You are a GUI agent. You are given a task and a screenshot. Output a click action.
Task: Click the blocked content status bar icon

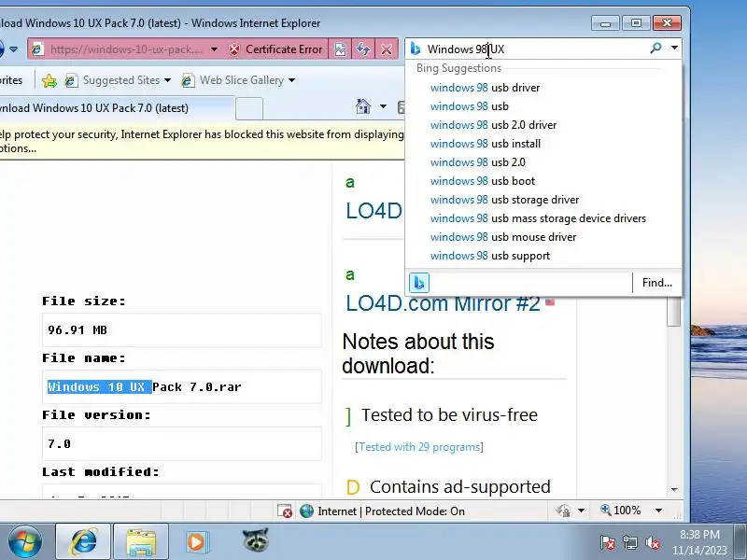click(x=285, y=511)
